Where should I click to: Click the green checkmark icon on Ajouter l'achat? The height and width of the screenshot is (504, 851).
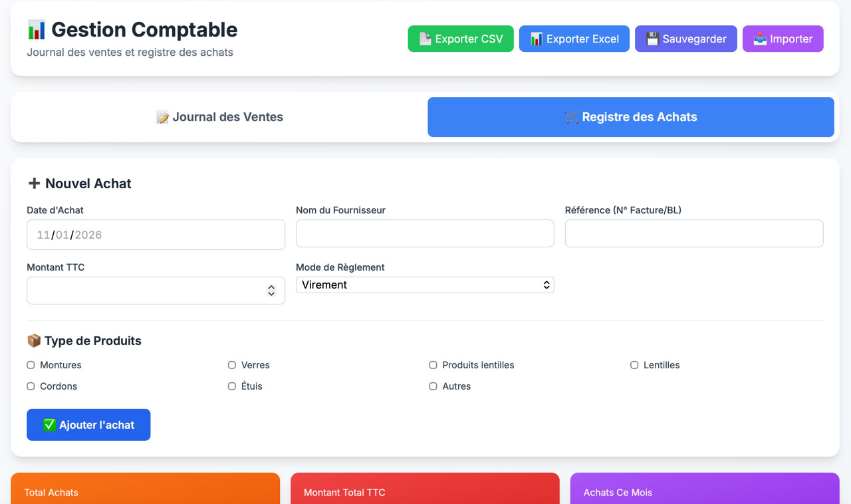tap(49, 425)
